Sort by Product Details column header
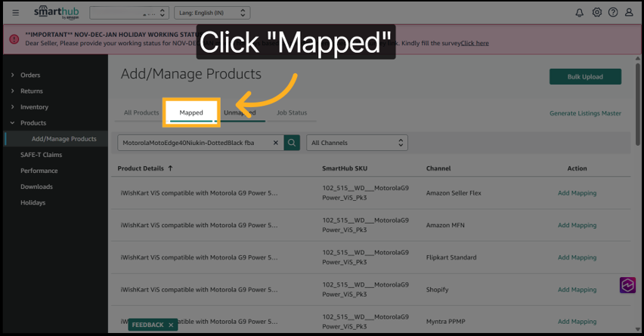Viewport: 644px width, 336px height. point(145,168)
